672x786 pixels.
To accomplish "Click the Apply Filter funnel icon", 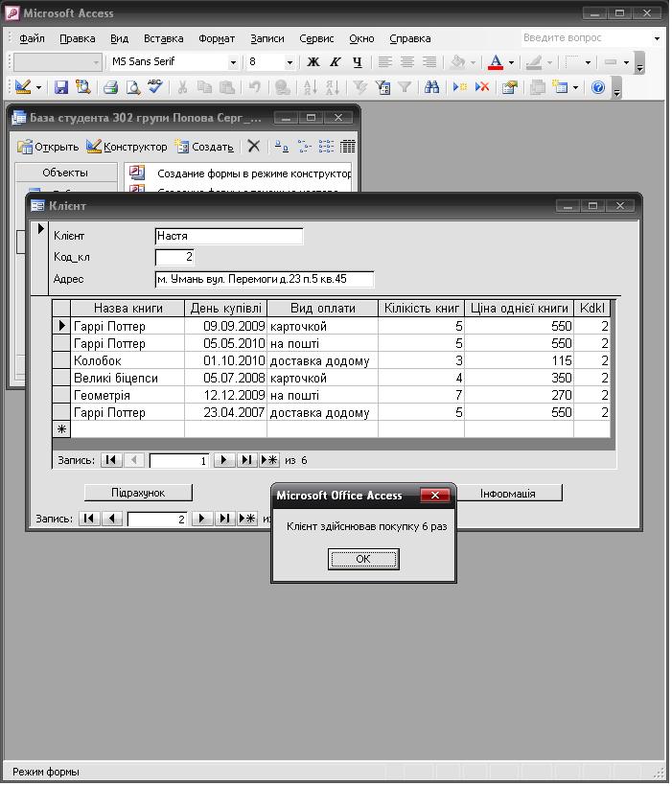I will coord(405,88).
